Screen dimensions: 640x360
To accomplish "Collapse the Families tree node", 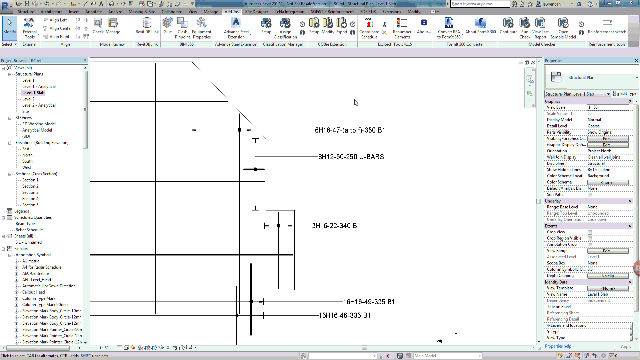I will coord(4,249).
